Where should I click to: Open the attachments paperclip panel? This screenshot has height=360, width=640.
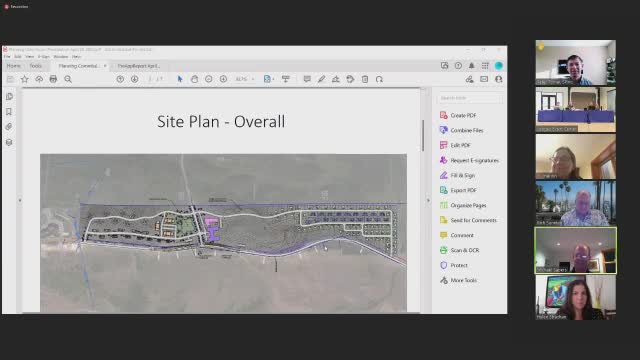pyautogui.click(x=9, y=127)
